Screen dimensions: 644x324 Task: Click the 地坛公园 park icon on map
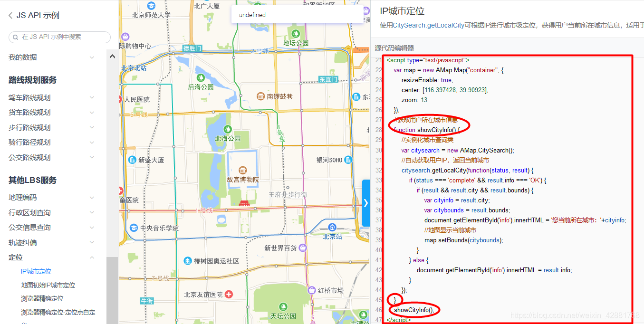click(296, 34)
